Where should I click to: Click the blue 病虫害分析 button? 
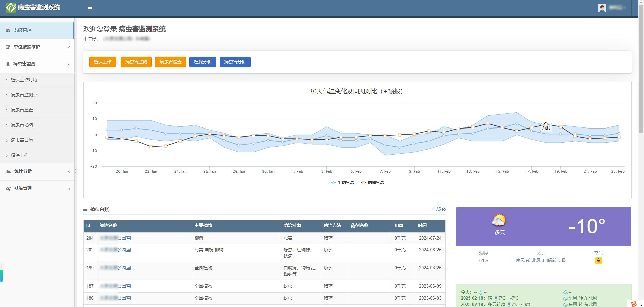coord(235,62)
